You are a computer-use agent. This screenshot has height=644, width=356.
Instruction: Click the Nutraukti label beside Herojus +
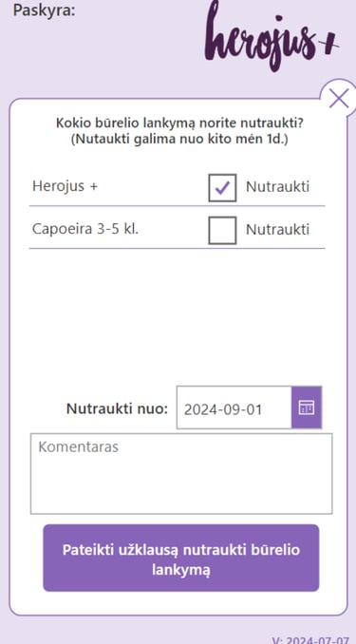pos(277,187)
